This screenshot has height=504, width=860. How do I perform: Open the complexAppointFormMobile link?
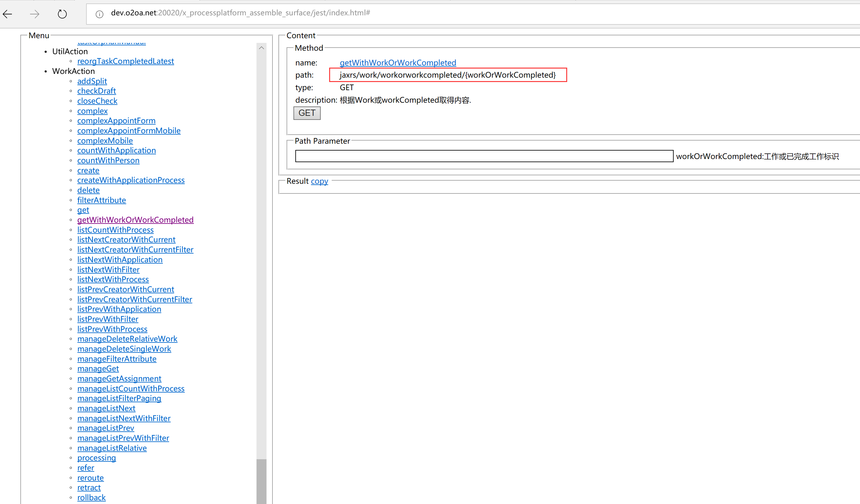click(129, 131)
